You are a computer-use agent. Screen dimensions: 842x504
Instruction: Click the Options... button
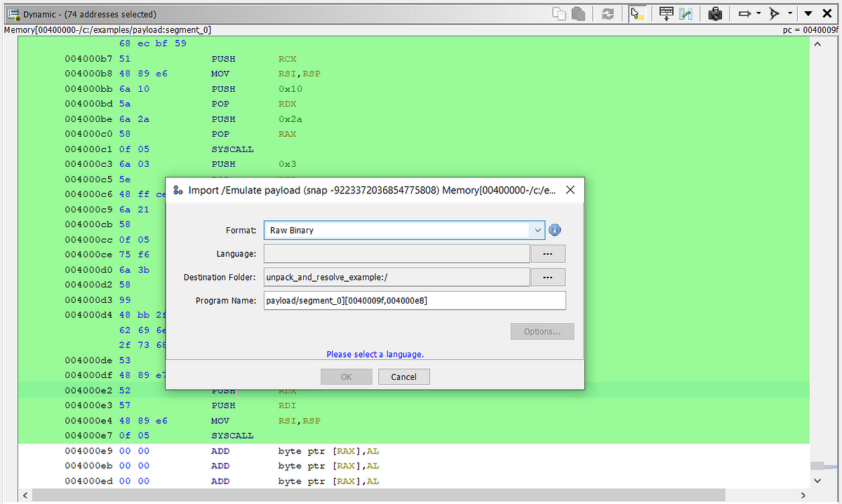point(542,332)
